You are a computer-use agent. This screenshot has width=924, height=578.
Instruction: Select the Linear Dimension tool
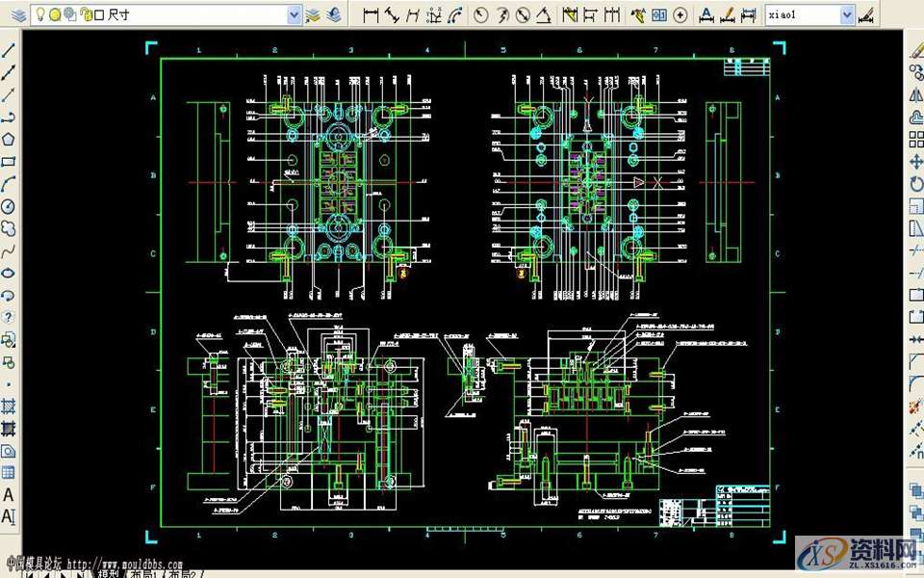371,14
